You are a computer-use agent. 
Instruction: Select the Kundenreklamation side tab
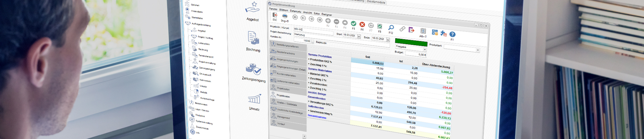(288, 74)
